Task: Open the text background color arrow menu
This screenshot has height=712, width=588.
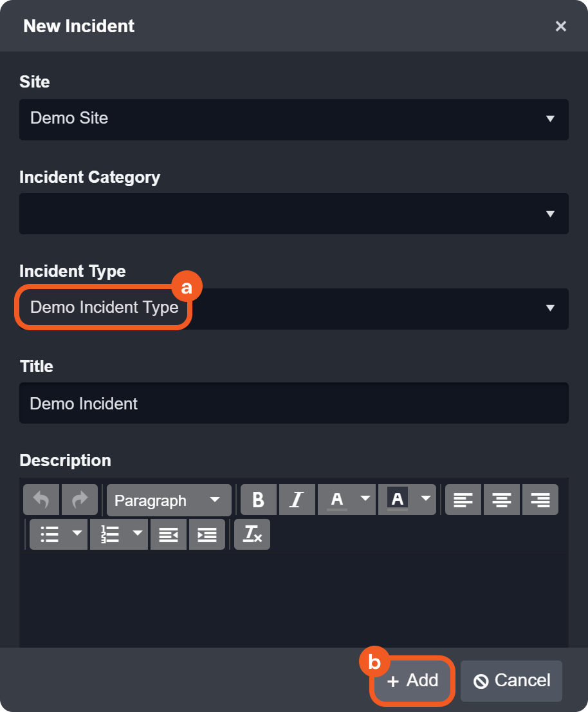Action: pyautogui.click(x=426, y=499)
